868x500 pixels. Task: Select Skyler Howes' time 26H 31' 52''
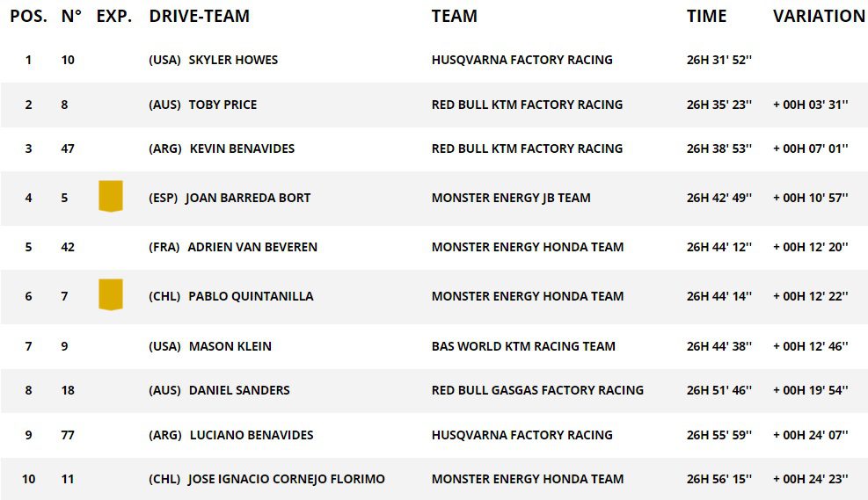(x=718, y=60)
